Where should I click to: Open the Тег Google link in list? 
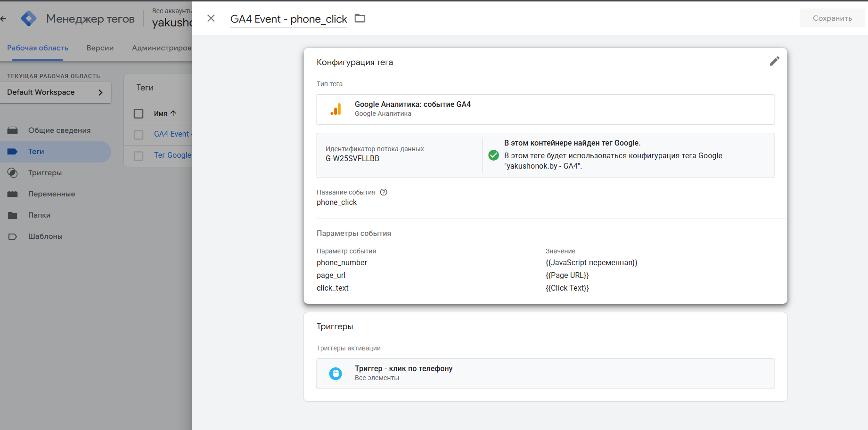(172, 155)
